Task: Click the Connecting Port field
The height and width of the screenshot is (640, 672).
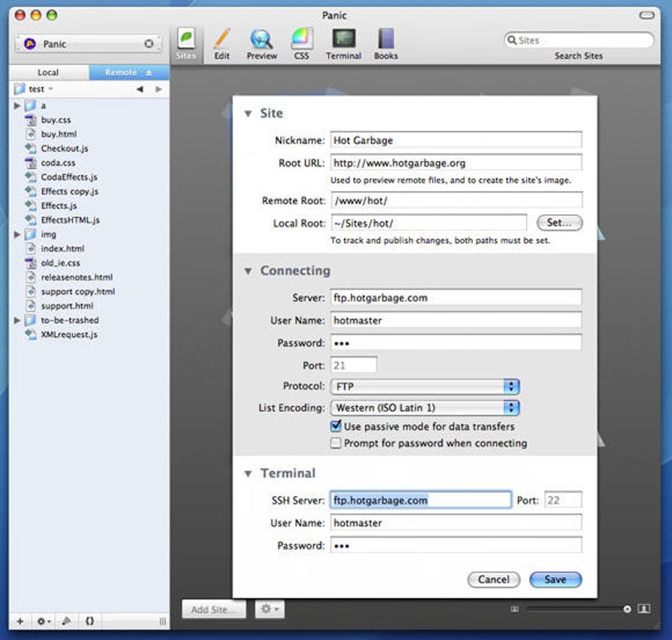Action: tap(354, 365)
